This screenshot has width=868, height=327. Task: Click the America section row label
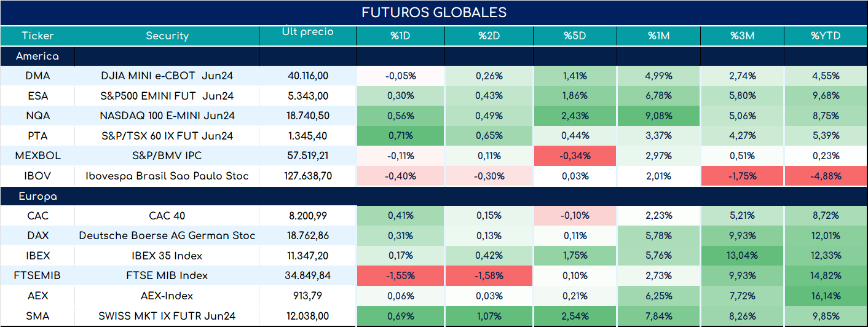tap(37, 56)
